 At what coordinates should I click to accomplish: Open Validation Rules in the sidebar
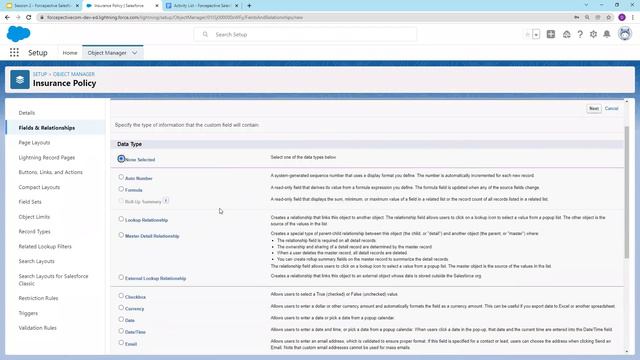(38, 328)
